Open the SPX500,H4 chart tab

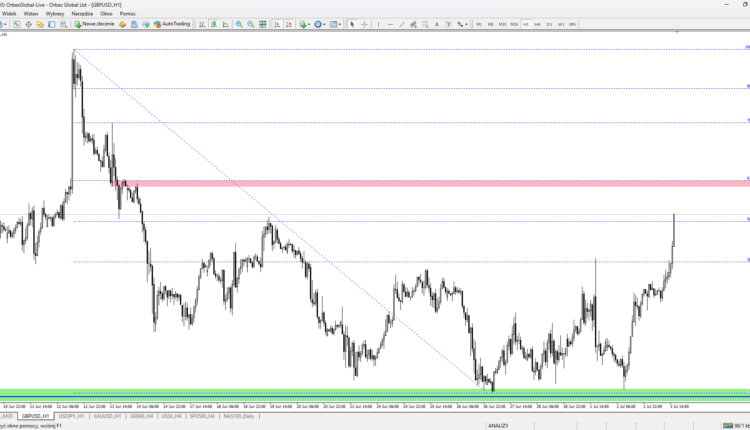coord(202,416)
